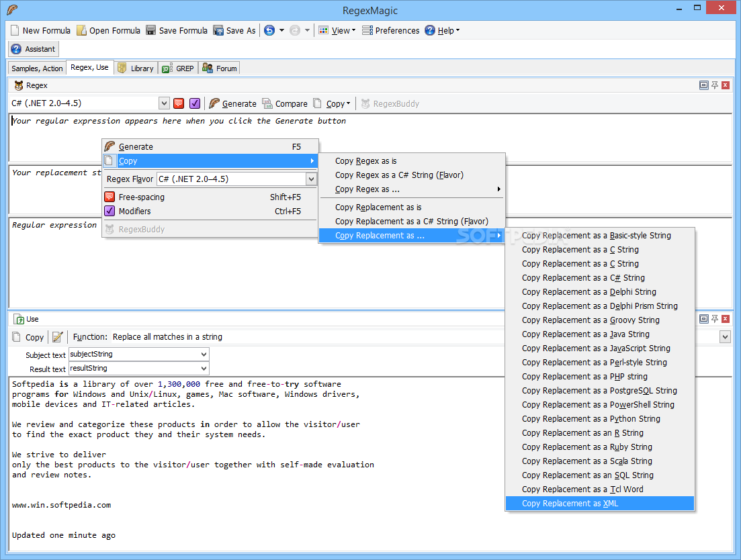741x560 pixels.
Task: Click the Regex panel pin icon
Action: click(715, 85)
